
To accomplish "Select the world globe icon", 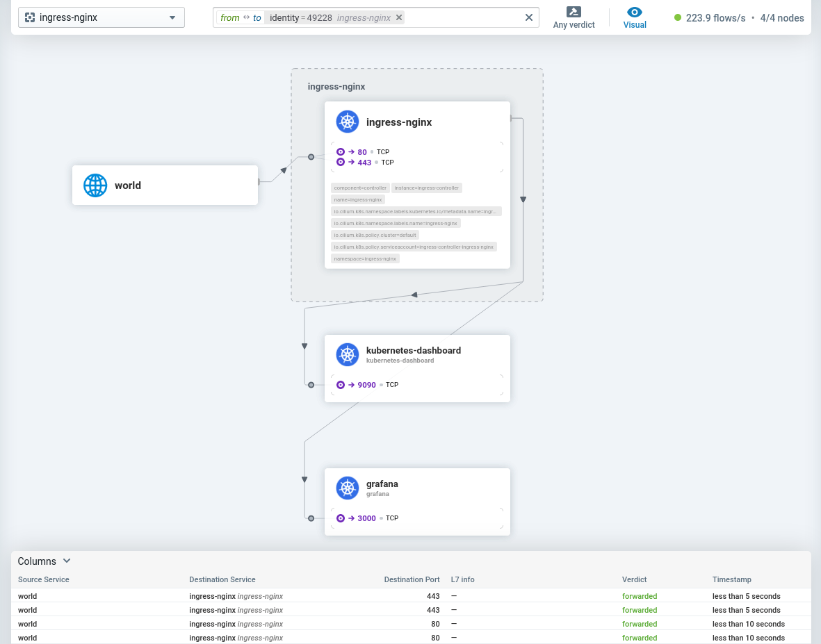I will (95, 185).
